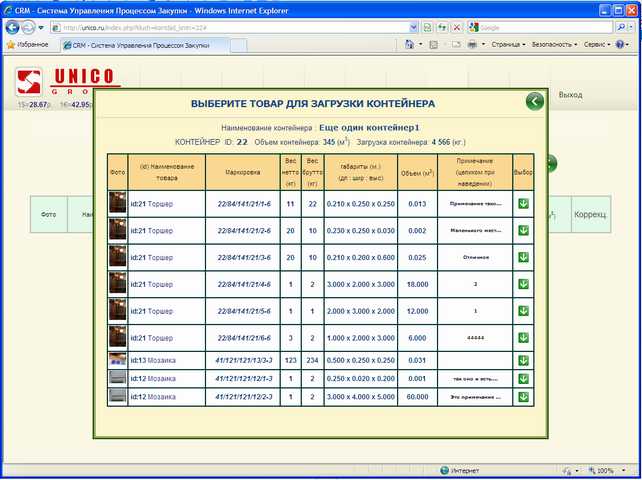This screenshot has width=642, height=480.
Task: Click browser Back button
Action: 12,27
